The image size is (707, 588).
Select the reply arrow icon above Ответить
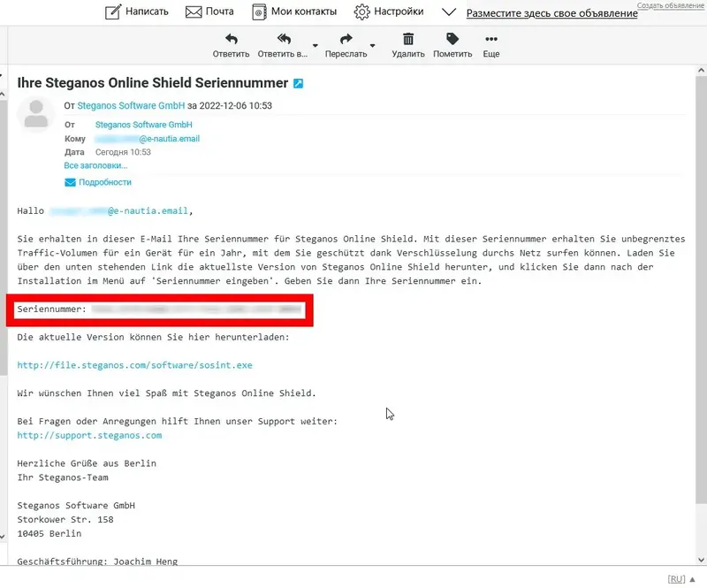pyautogui.click(x=230, y=39)
